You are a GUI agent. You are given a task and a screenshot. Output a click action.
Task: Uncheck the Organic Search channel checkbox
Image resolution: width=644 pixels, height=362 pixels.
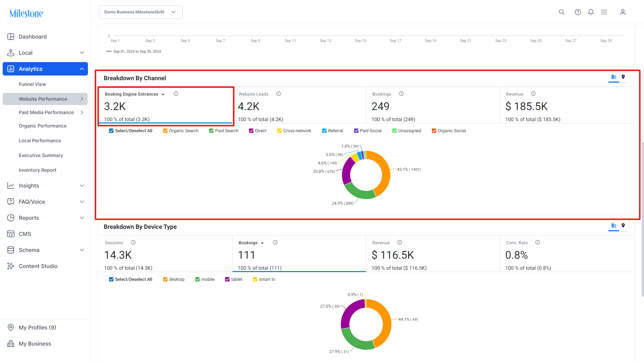point(165,131)
